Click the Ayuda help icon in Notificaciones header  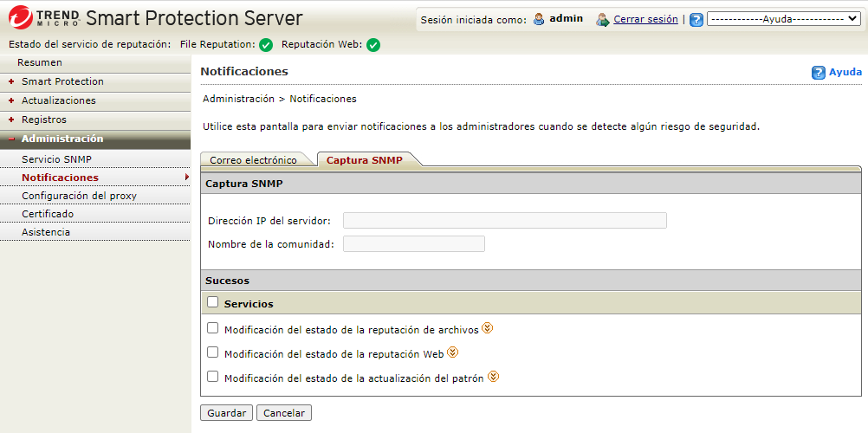(x=819, y=73)
